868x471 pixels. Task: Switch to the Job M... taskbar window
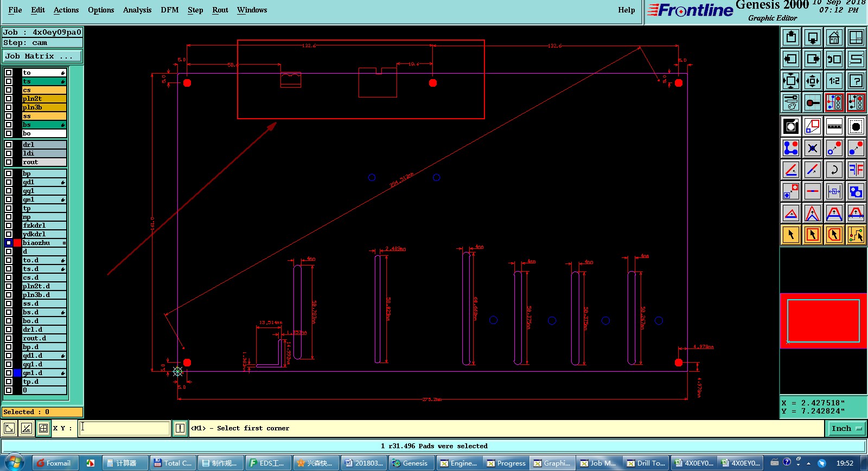click(598, 463)
